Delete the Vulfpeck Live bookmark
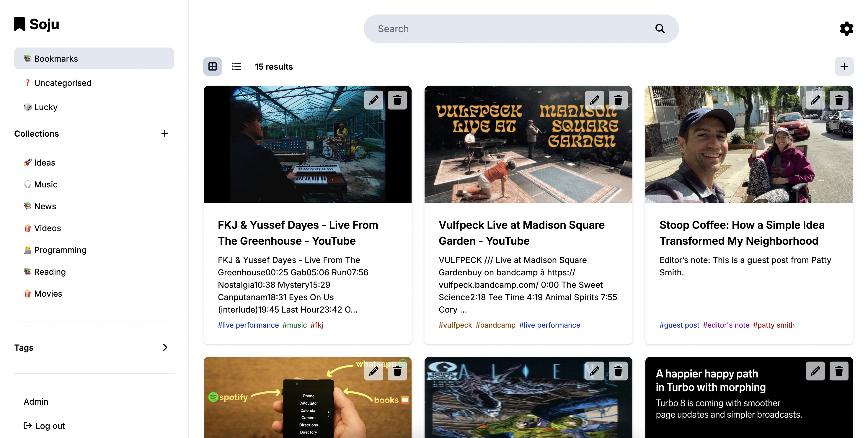The width and height of the screenshot is (868, 438). tap(618, 100)
